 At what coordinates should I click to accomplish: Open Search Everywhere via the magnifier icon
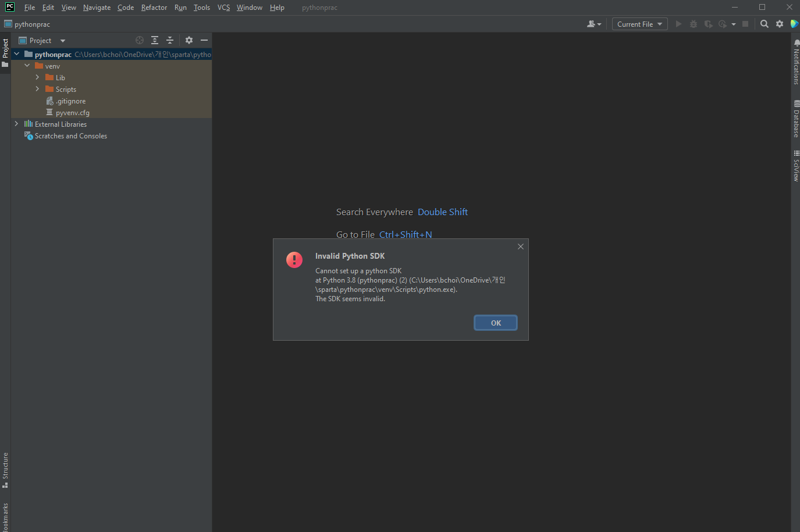(765, 24)
